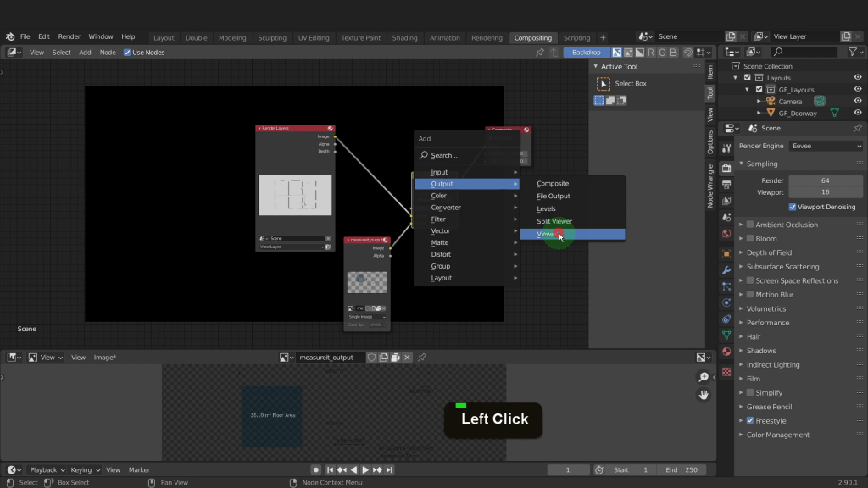Switch to the Scripting workspace tab
868x488 pixels.
(576, 37)
